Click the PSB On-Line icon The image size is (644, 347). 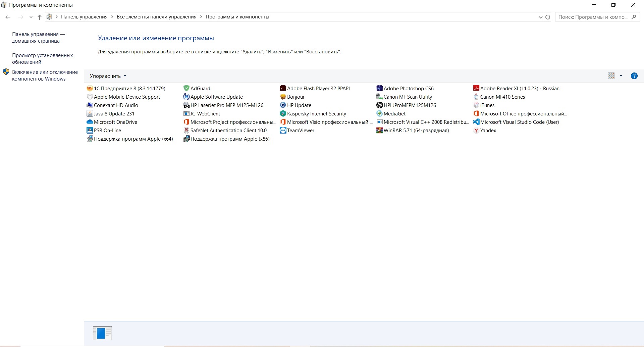click(x=90, y=131)
